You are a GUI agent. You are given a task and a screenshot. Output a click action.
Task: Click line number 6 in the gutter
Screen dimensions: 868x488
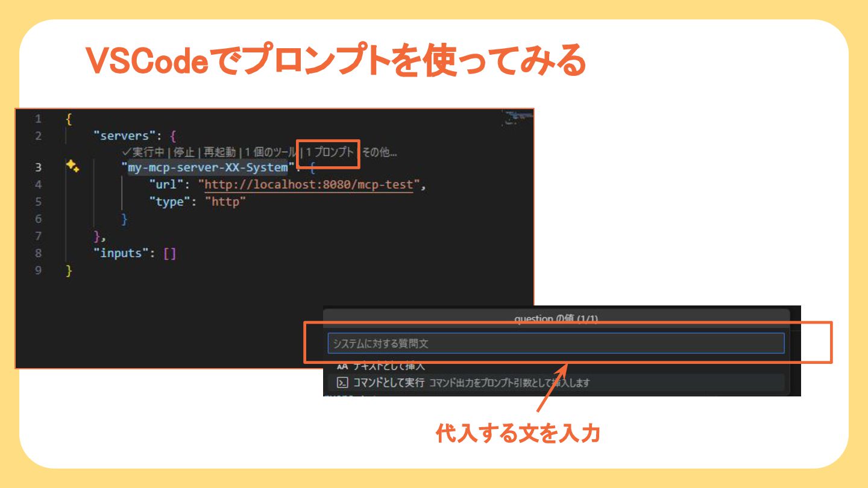[39, 219]
